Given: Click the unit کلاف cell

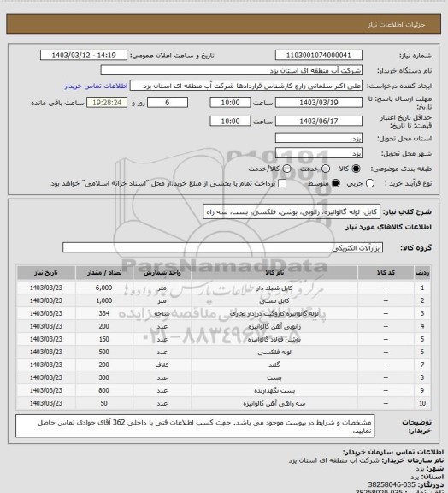Looking at the screenshot, I should pyautogui.click(x=162, y=365).
